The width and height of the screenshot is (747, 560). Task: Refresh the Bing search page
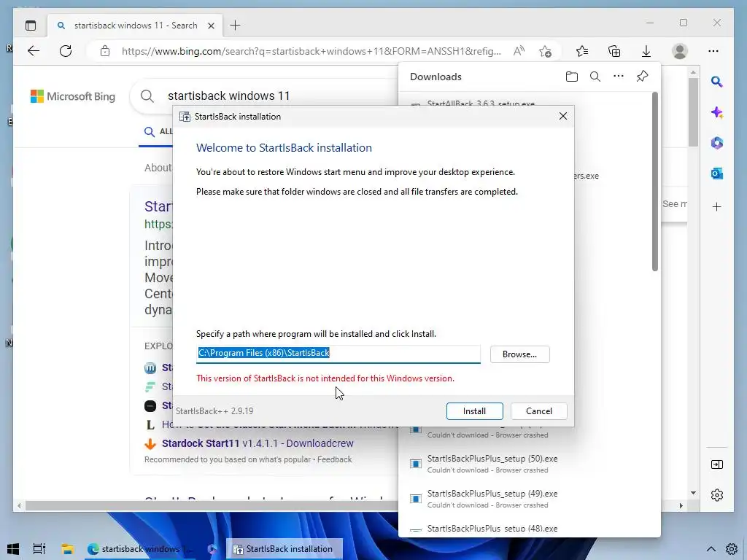pyautogui.click(x=66, y=51)
